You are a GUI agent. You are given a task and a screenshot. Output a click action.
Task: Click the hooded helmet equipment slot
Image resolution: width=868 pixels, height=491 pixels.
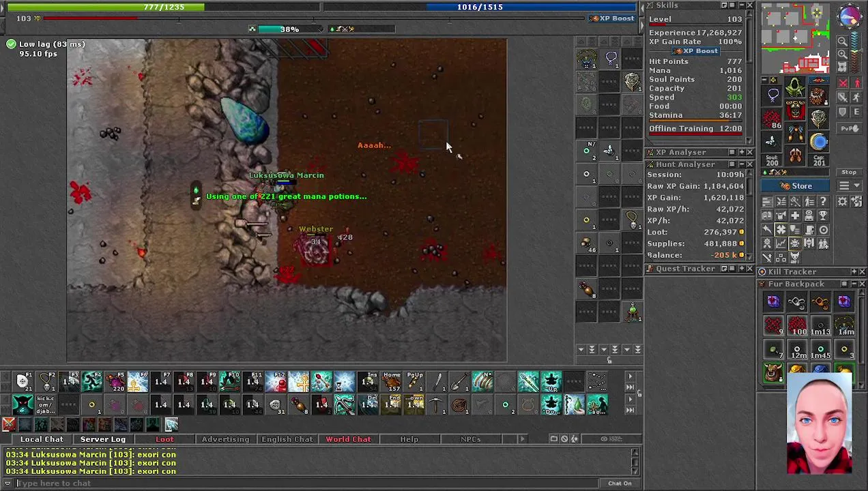click(795, 87)
